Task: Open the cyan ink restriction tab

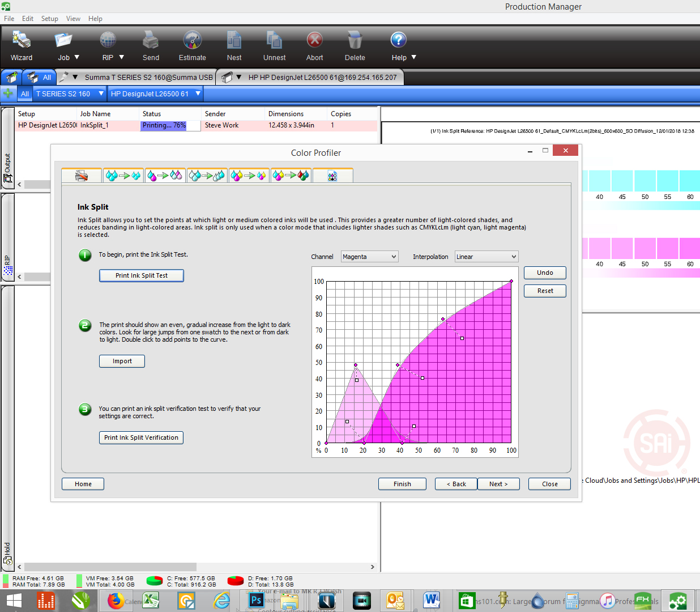Action: (x=123, y=176)
